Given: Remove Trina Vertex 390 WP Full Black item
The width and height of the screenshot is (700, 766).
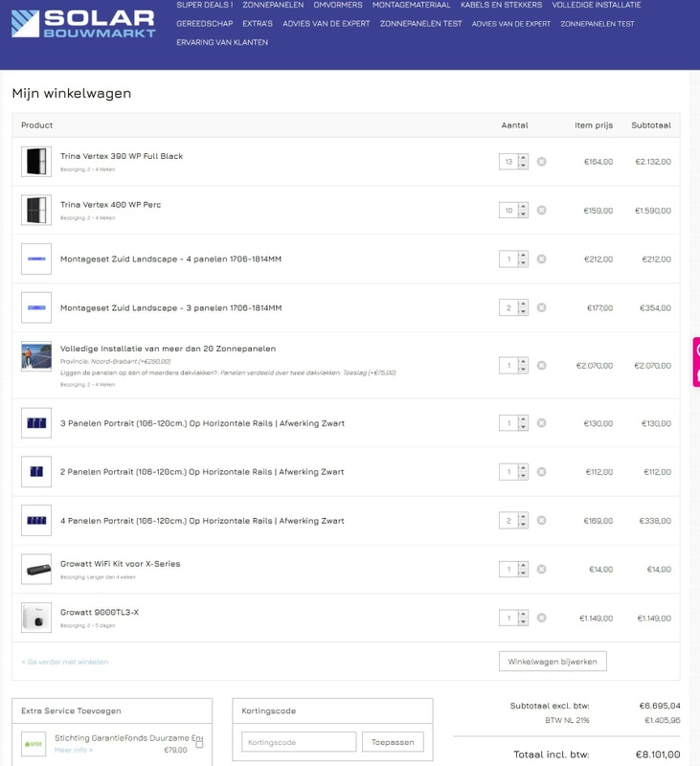Looking at the screenshot, I should [541, 162].
